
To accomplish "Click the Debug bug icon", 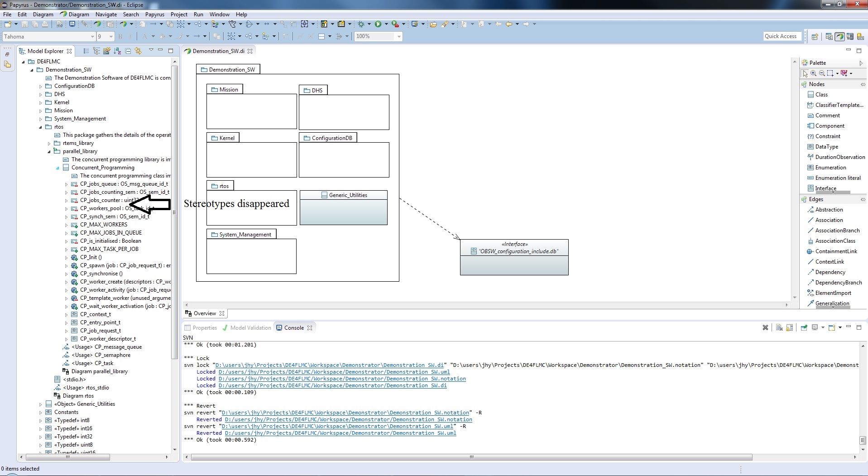I will [x=360, y=24].
